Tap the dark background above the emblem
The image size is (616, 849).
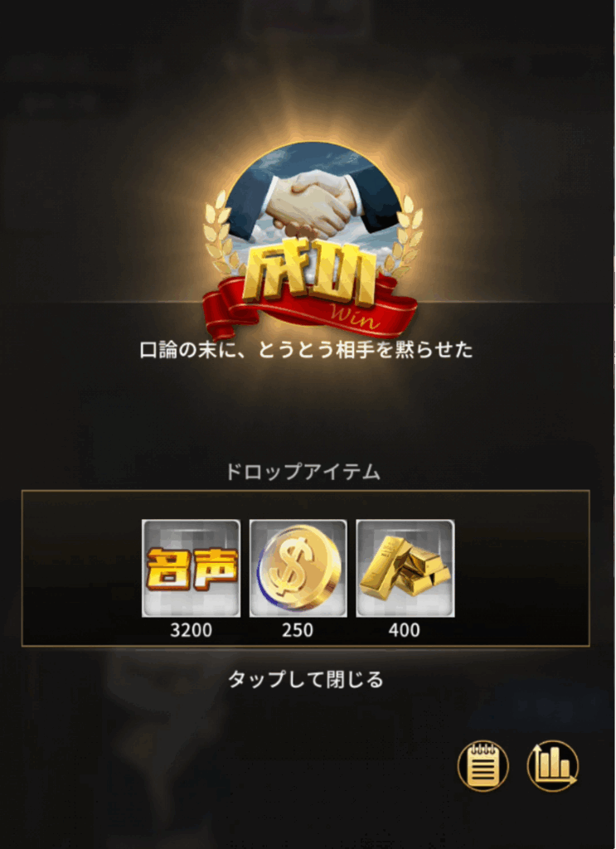[x=308, y=65]
